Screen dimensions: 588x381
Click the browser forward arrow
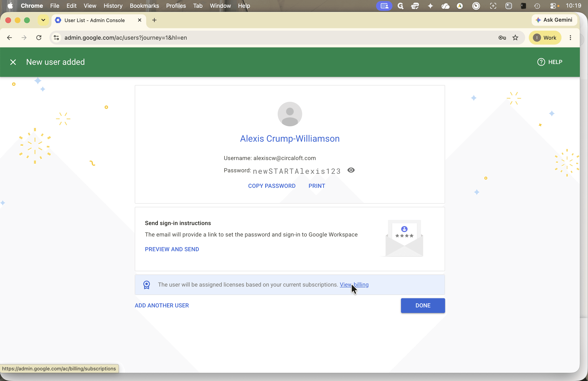click(x=24, y=38)
